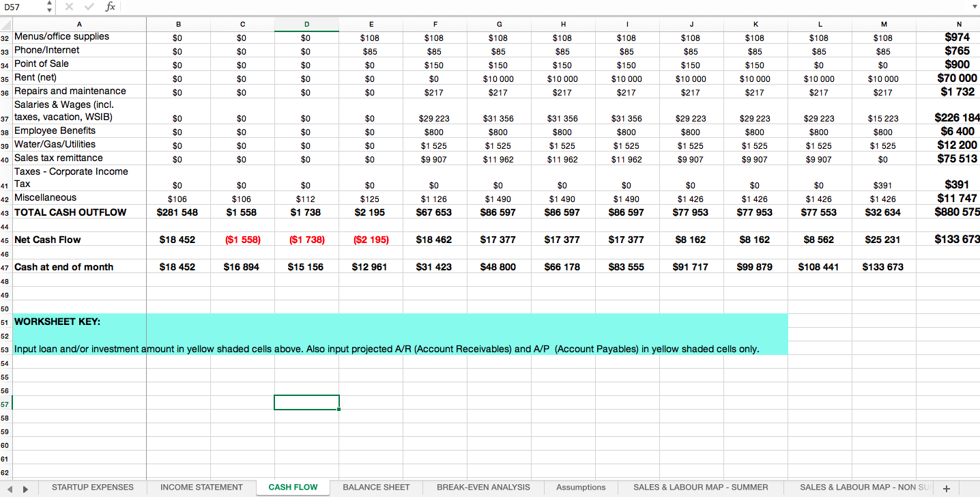Image resolution: width=980 pixels, height=497 pixels.
Task: Select cash at end cell $108 441
Action: pyautogui.click(x=818, y=267)
